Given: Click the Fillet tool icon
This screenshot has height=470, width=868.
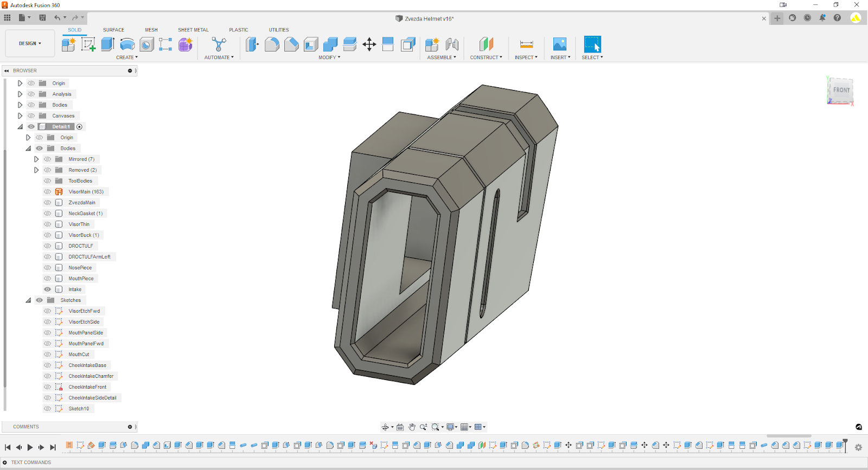Looking at the screenshot, I should coord(272,44).
